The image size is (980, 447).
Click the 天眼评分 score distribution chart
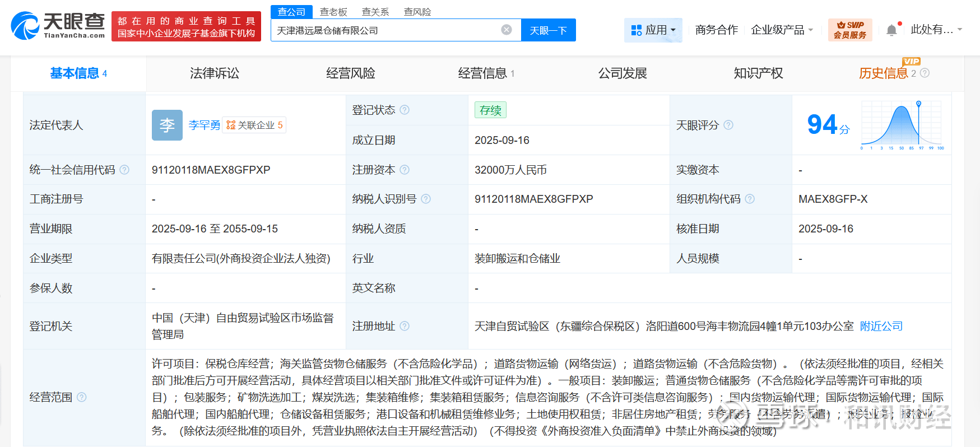click(902, 125)
